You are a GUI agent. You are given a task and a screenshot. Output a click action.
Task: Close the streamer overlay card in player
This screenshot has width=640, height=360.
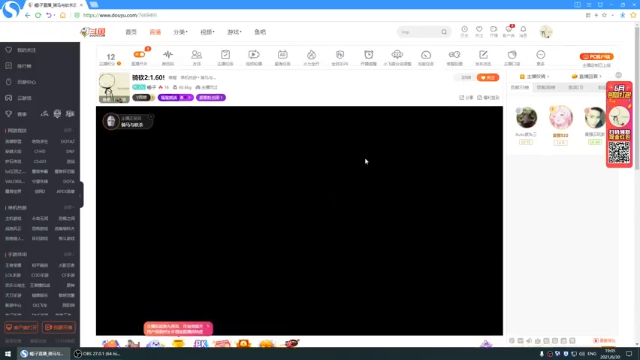[151, 117]
